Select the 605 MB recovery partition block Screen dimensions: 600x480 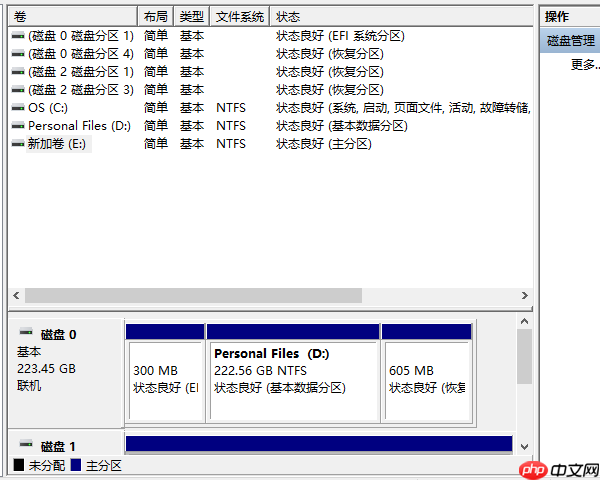pyautogui.click(x=427, y=373)
